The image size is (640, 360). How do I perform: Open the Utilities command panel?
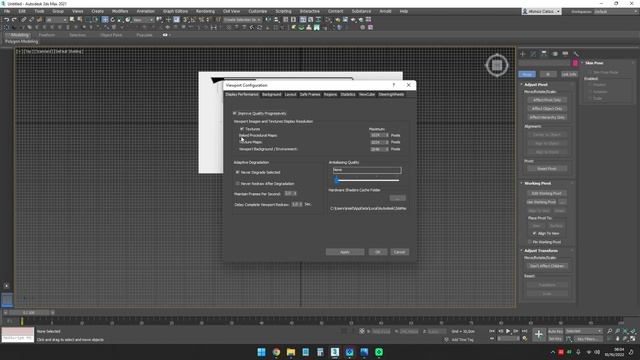[576, 54]
